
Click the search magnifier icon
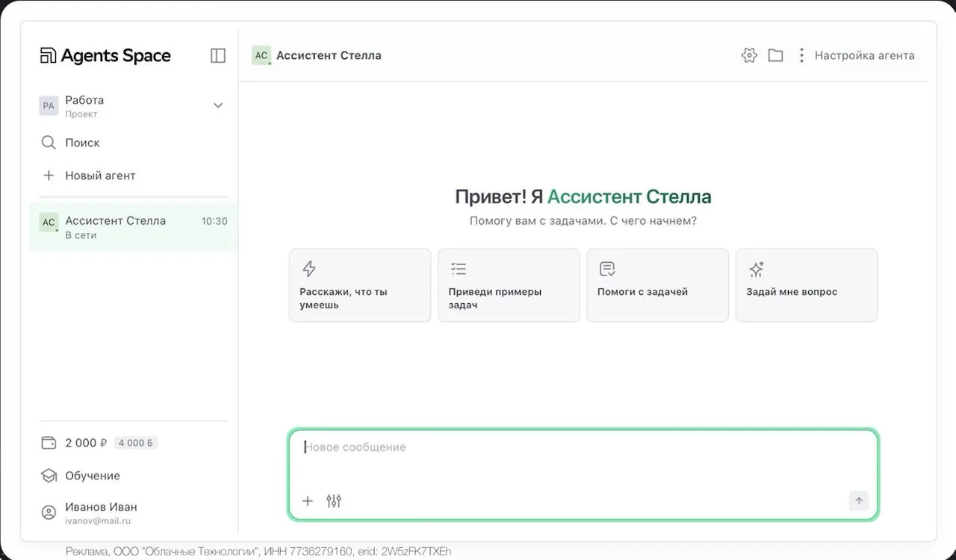point(49,143)
